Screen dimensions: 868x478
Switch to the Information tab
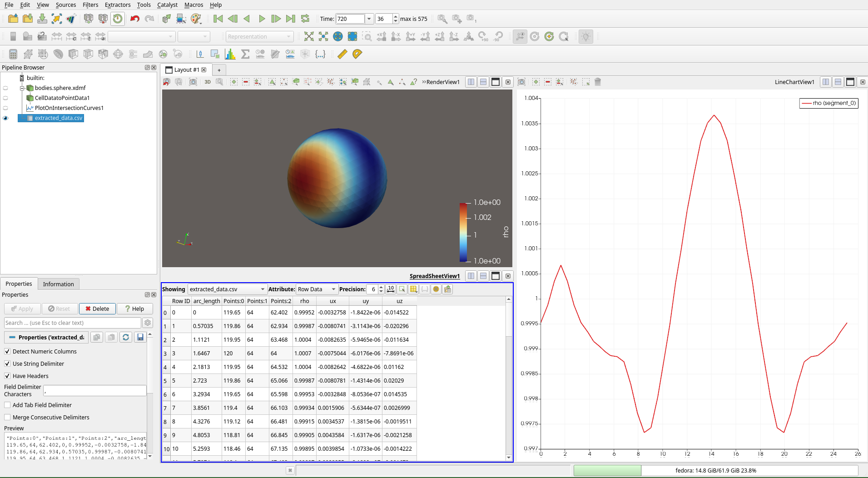coord(58,284)
